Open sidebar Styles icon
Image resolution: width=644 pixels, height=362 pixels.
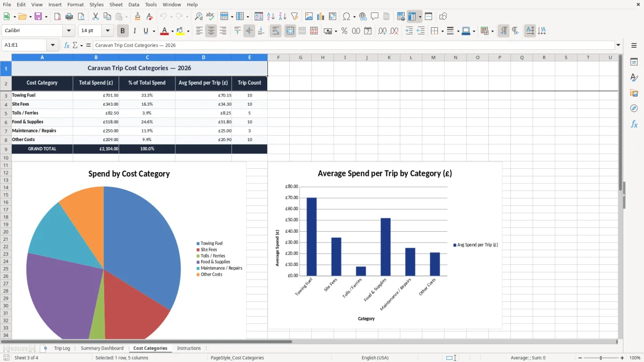634,78
